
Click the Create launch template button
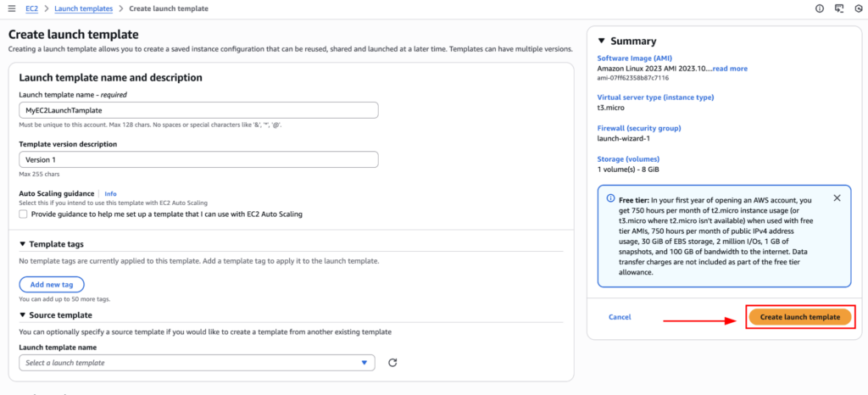pyautogui.click(x=799, y=317)
